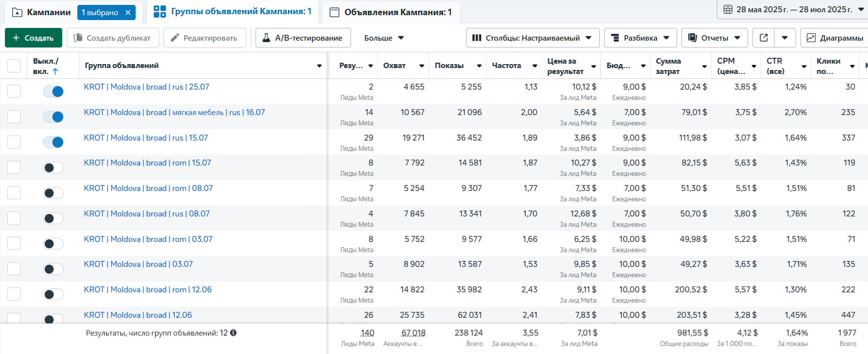Viewport: 868px width, 354px height.
Task: Click the flask icon for A/B testing
Action: 266,38
